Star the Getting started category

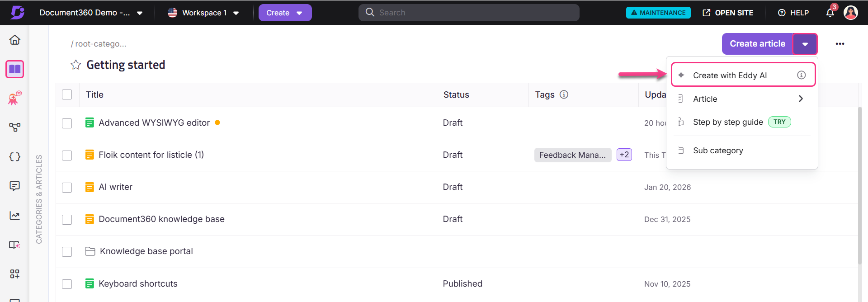tap(75, 65)
